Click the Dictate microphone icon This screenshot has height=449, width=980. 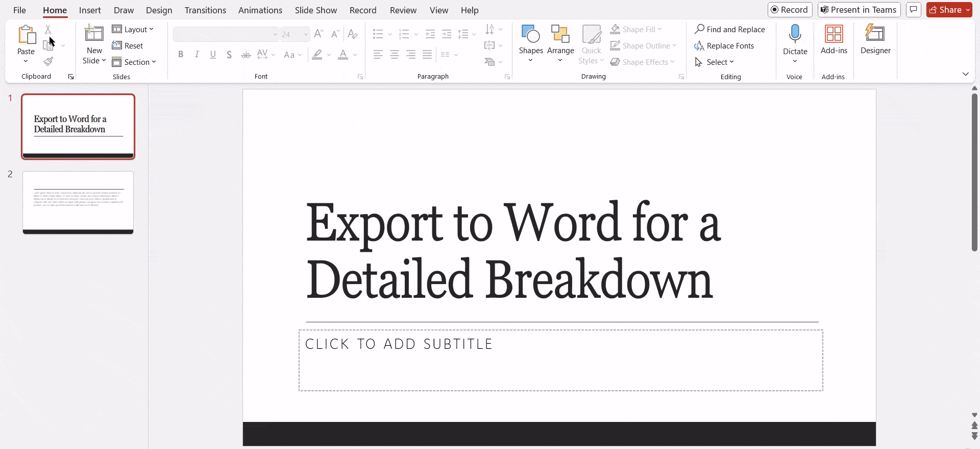[x=795, y=34]
